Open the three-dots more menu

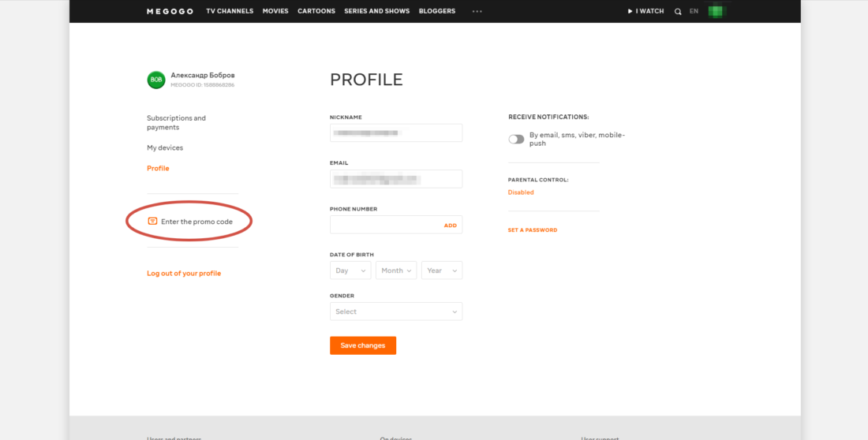point(477,11)
